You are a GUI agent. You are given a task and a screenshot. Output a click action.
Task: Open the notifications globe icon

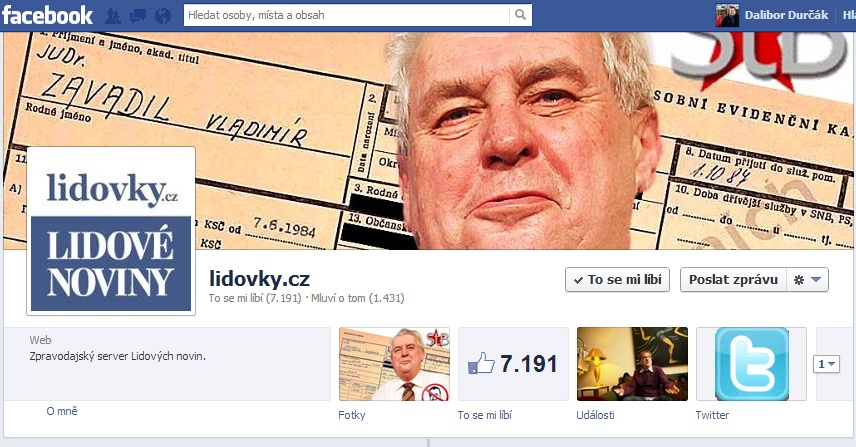(163, 16)
